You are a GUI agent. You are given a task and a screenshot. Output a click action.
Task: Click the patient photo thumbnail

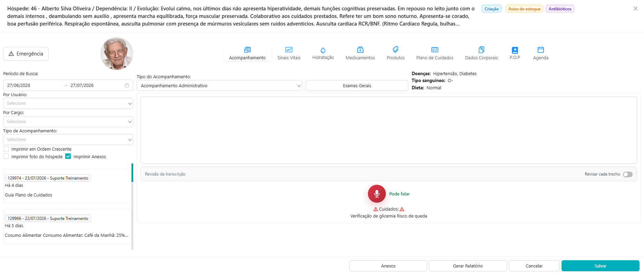(x=117, y=53)
